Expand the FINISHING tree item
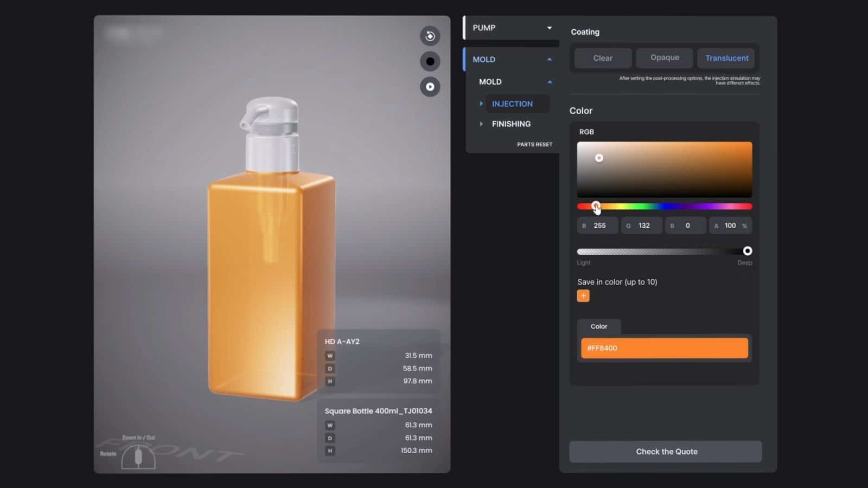Image resolution: width=868 pixels, height=488 pixels. (x=481, y=124)
